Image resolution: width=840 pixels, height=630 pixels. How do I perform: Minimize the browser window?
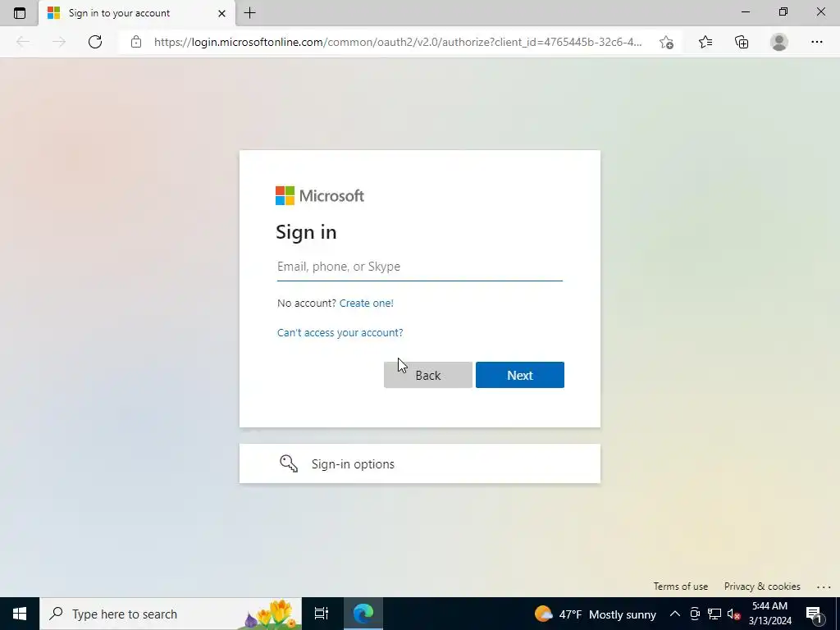pyautogui.click(x=745, y=11)
